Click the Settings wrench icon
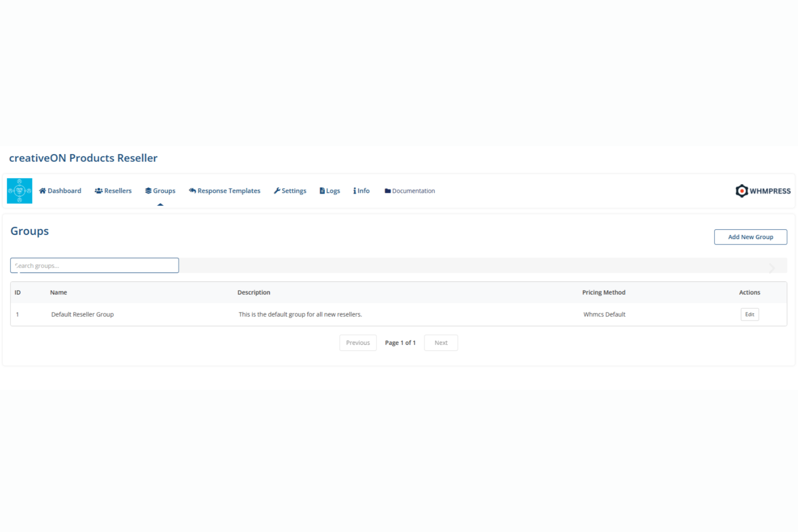 pos(277,191)
